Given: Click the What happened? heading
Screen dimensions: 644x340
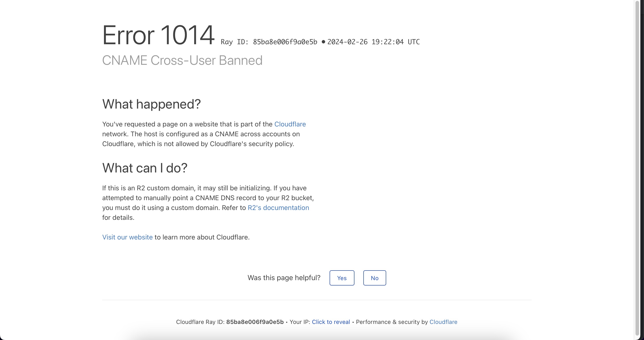Looking at the screenshot, I should click(x=151, y=104).
